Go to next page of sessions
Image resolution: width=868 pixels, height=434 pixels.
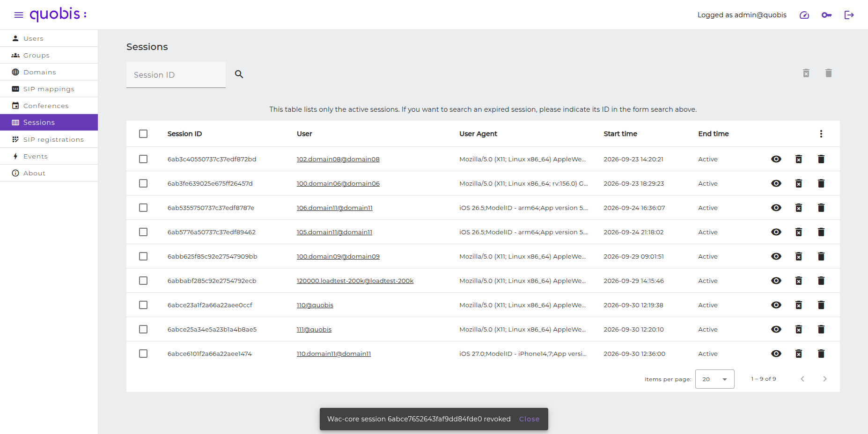pos(825,379)
